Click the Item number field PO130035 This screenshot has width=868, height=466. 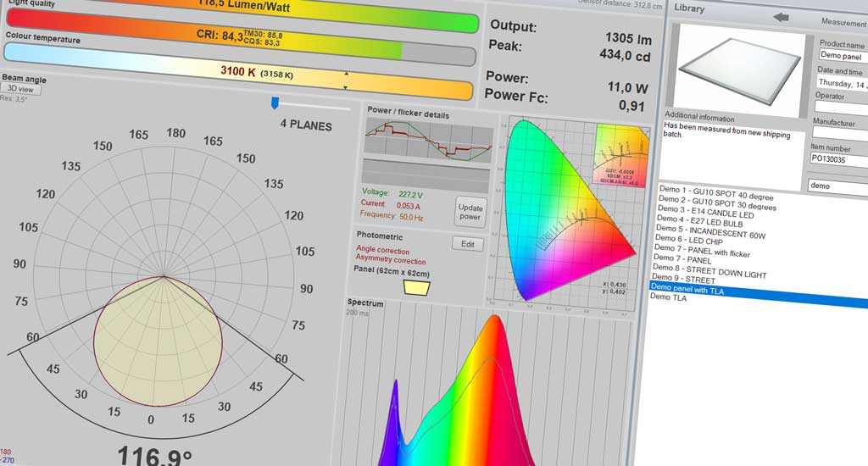coord(838,160)
